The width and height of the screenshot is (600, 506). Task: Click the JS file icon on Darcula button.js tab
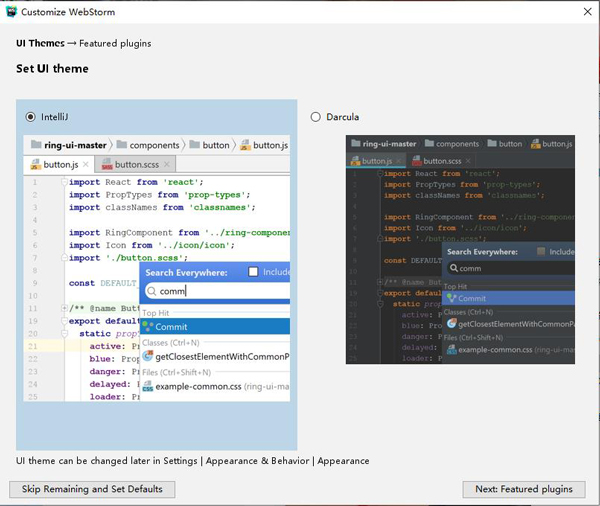tap(356, 161)
